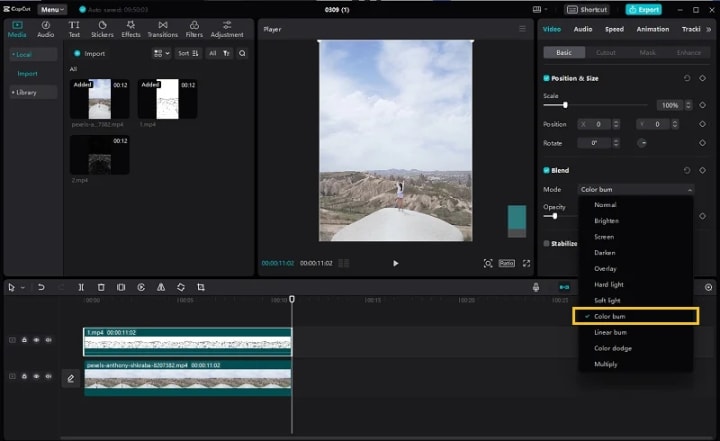
Task: Expand the Library section in sidebar
Action: click(26, 92)
